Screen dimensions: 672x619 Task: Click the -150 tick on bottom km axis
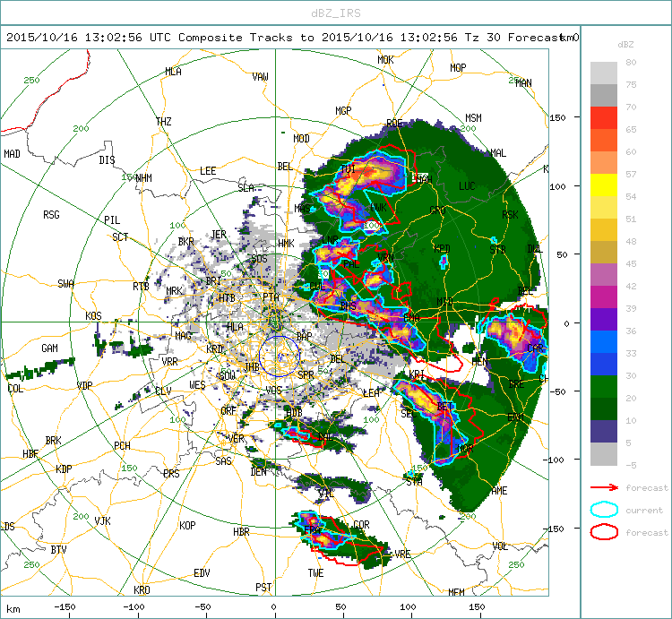tap(65, 607)
